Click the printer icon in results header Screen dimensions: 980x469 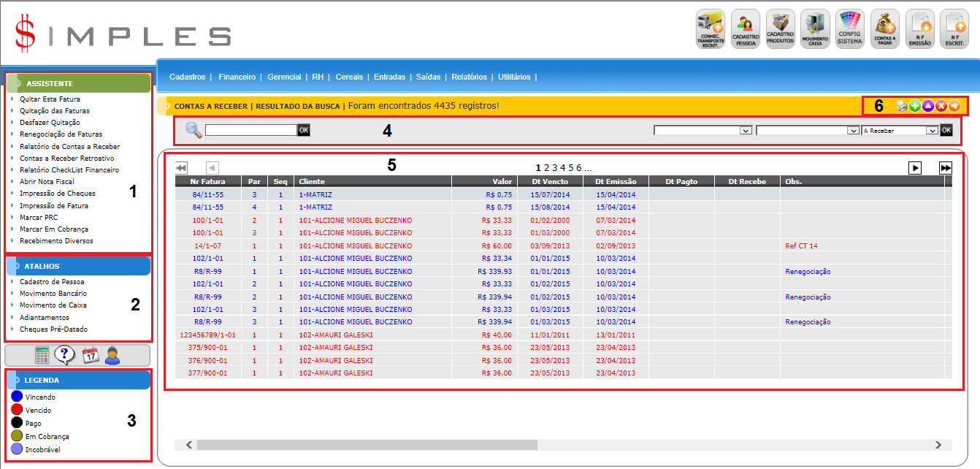902,107
